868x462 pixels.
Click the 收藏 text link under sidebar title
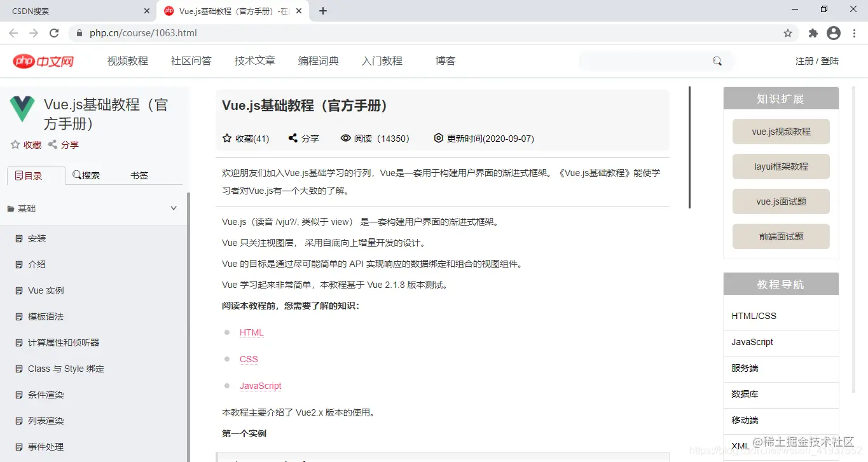[32, 145]
